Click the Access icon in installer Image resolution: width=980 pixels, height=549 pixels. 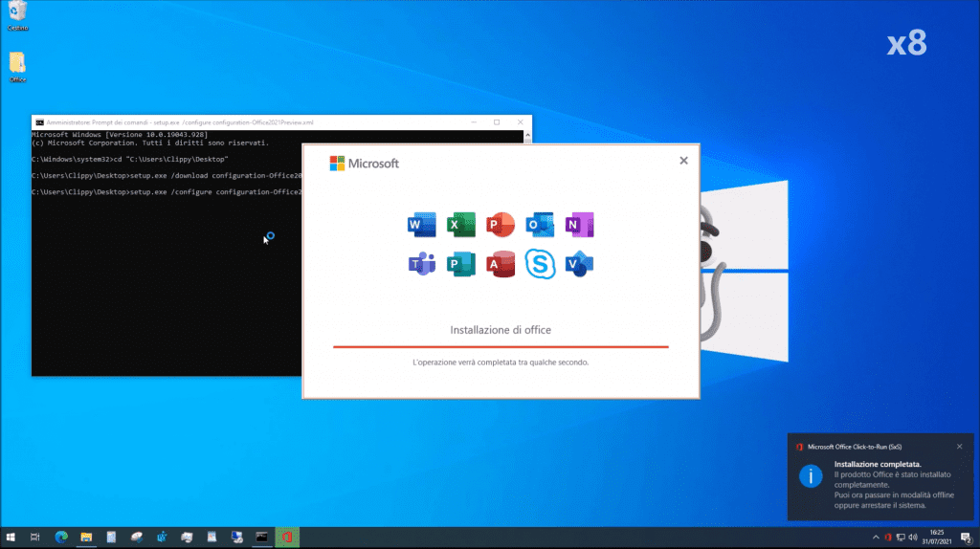501,264
